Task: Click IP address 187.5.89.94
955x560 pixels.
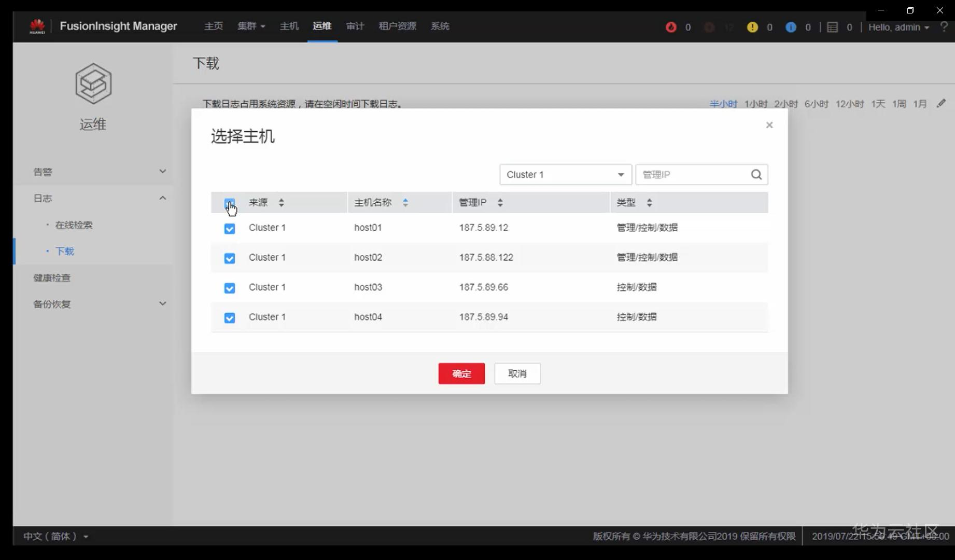Action: point(484,317)
